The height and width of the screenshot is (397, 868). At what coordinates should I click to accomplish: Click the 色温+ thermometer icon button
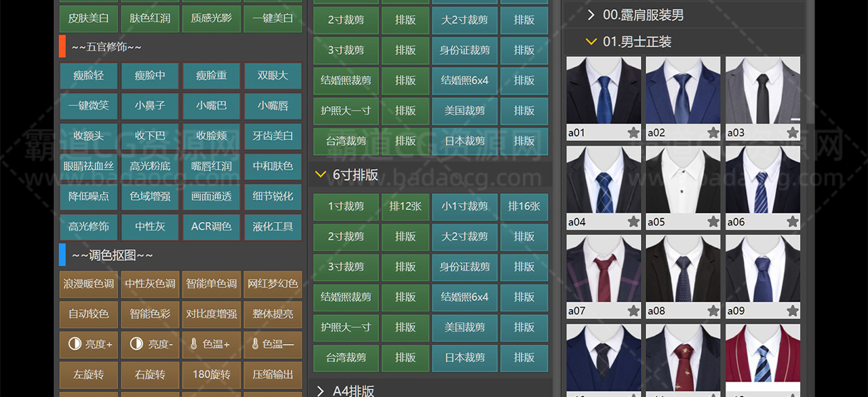pyautogui.click(x=211, y=344)
